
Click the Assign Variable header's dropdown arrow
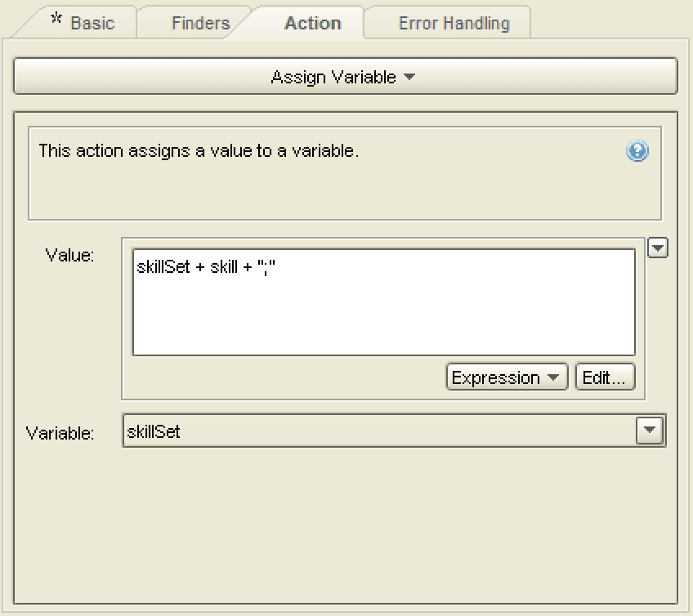(x=410, y=75)
